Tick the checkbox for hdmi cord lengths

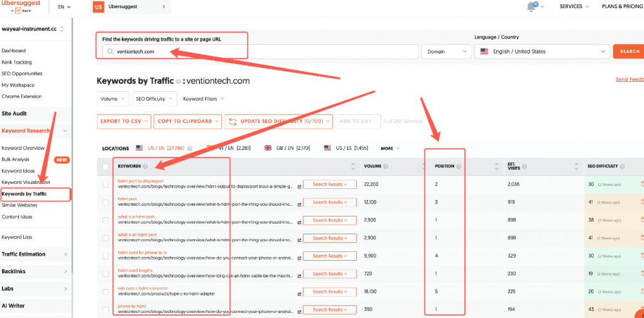click(106, 274)
